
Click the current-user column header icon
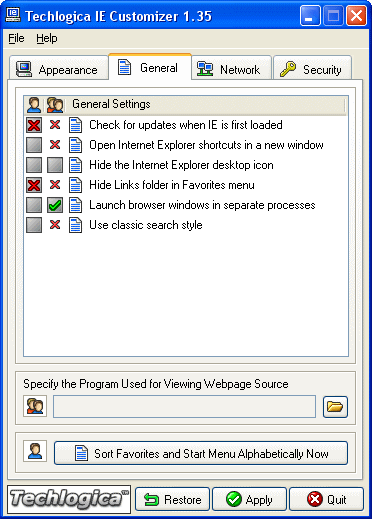pyautogui.click(x=34, y=105)
